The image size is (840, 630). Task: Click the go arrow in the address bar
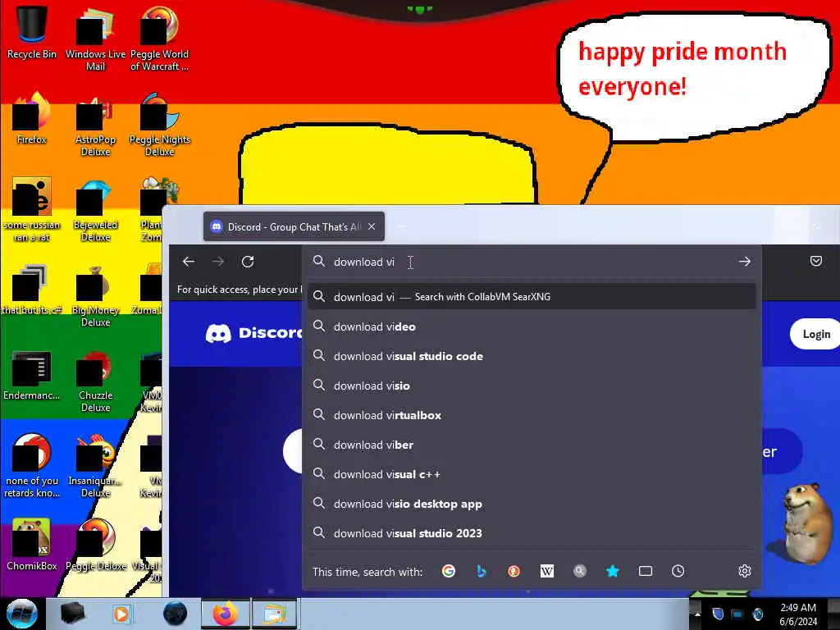click(745, 262)
